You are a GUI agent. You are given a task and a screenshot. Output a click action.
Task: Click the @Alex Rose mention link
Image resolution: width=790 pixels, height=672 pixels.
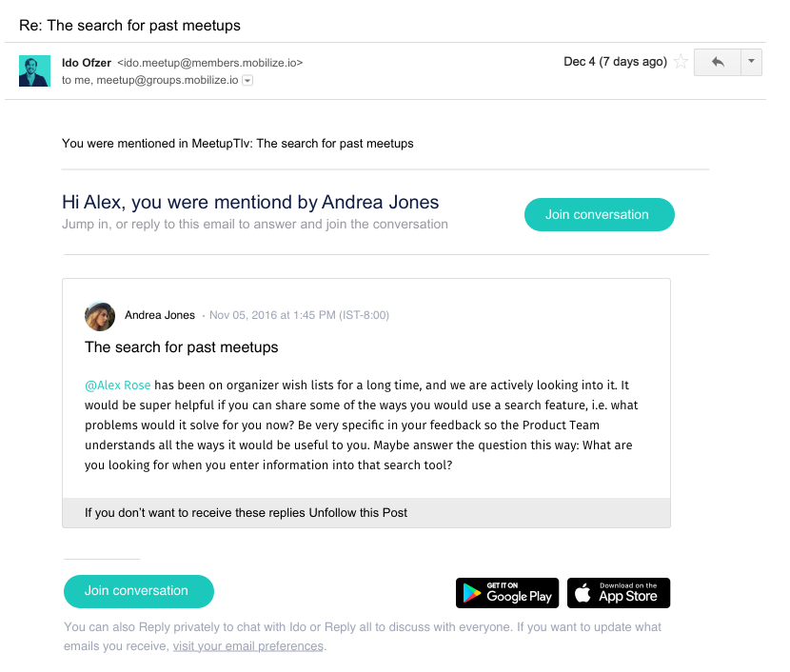tap(117, 385)
